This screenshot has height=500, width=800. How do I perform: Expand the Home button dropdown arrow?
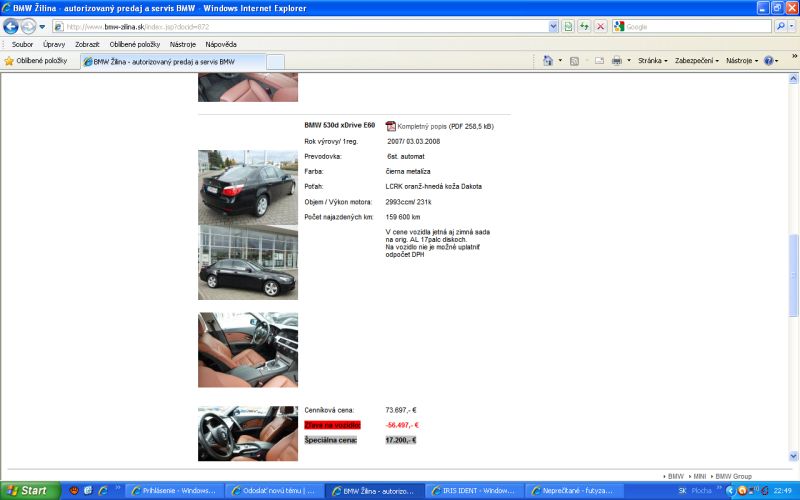pyautogui.click(x=560, y=61)
